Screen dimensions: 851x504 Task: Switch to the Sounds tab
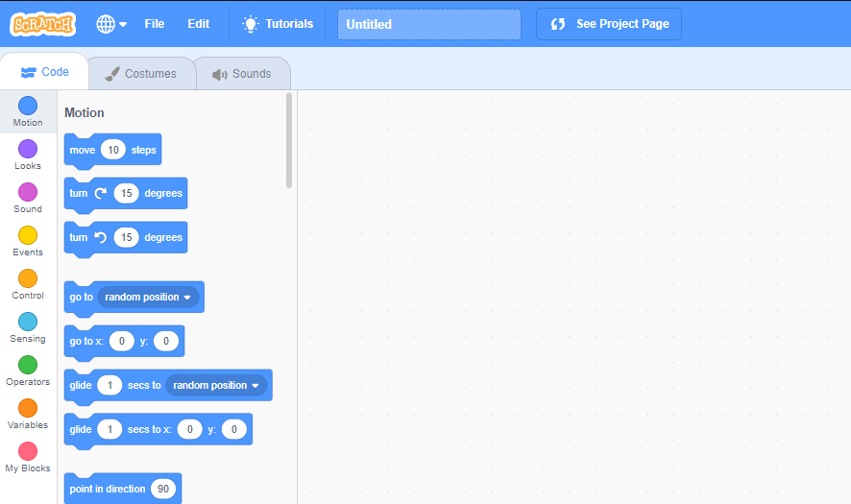(x=242, y=74)
